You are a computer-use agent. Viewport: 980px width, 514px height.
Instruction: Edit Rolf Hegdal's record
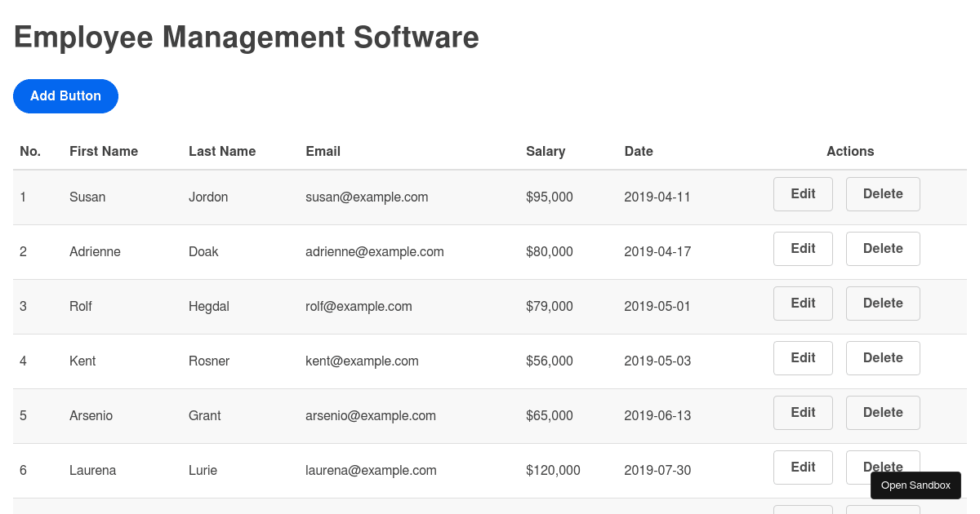click(x=803, y=303)
